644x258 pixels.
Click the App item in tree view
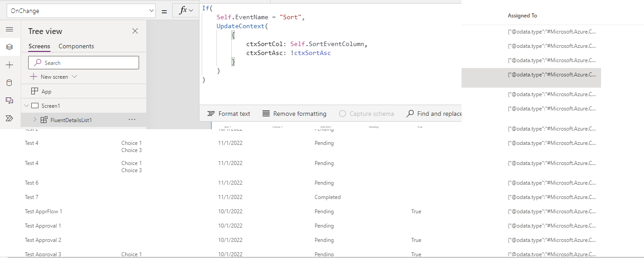click(47, 91)
